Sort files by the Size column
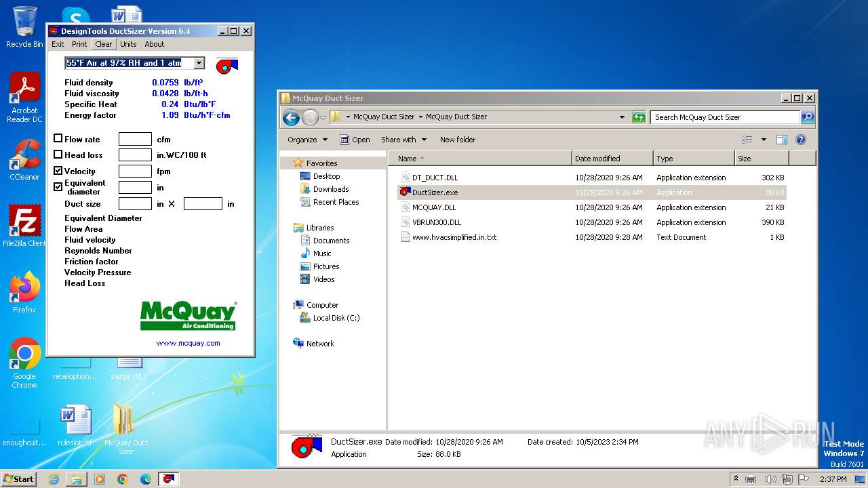Image resolution: width=868 pixels, height=488 pixels. [762, 159]
